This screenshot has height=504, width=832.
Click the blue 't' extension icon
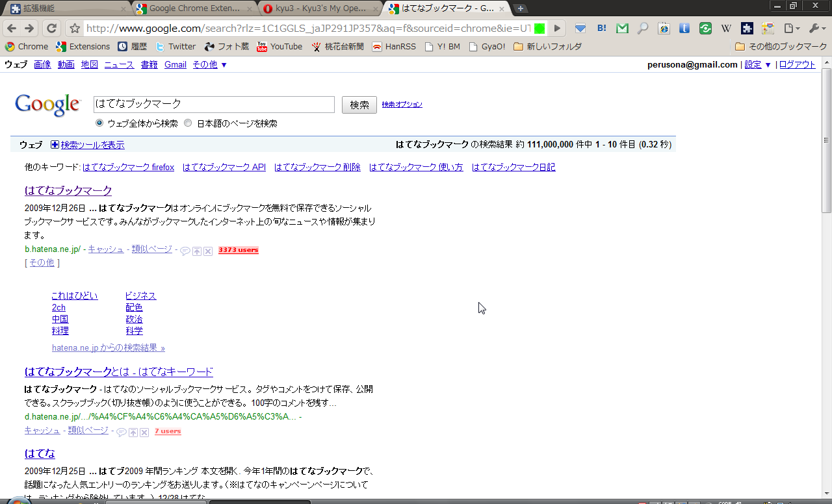[684, 29]
